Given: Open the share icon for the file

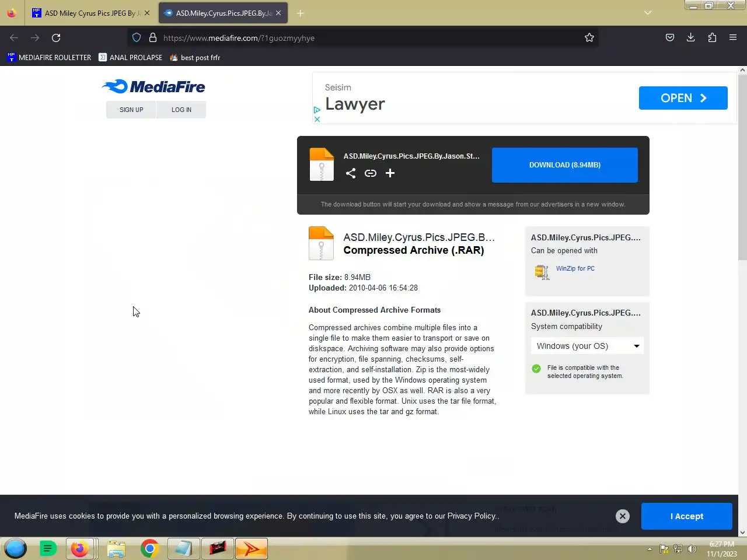Looking at the screenshot, I should pyautogui.click(x=351, y=173).
